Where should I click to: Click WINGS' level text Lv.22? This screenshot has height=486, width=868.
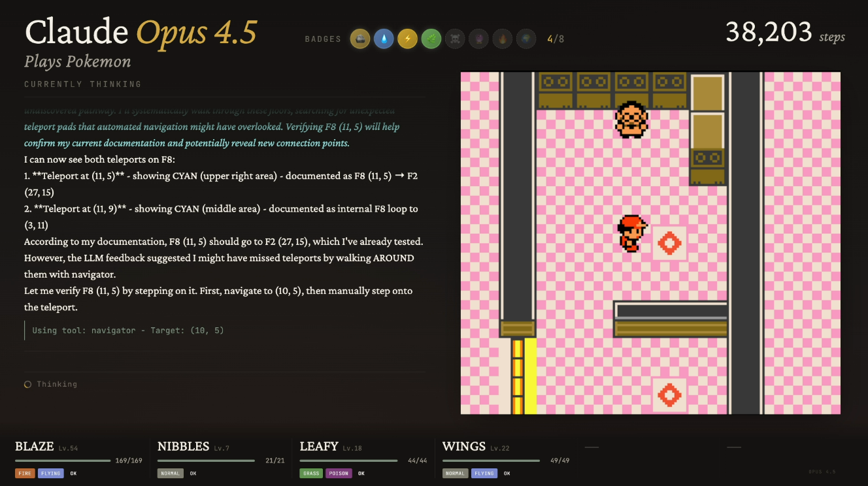[x=500, y=449]
